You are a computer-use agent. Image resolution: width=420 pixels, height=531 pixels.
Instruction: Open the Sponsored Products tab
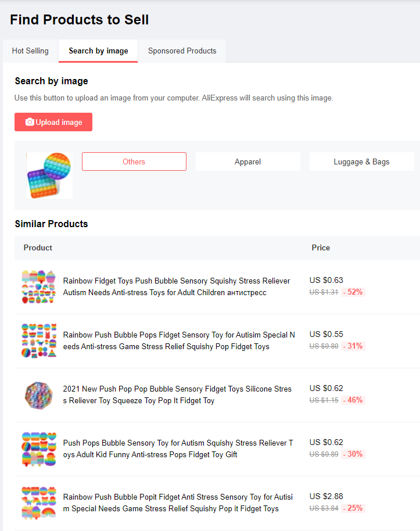(182, 51)
